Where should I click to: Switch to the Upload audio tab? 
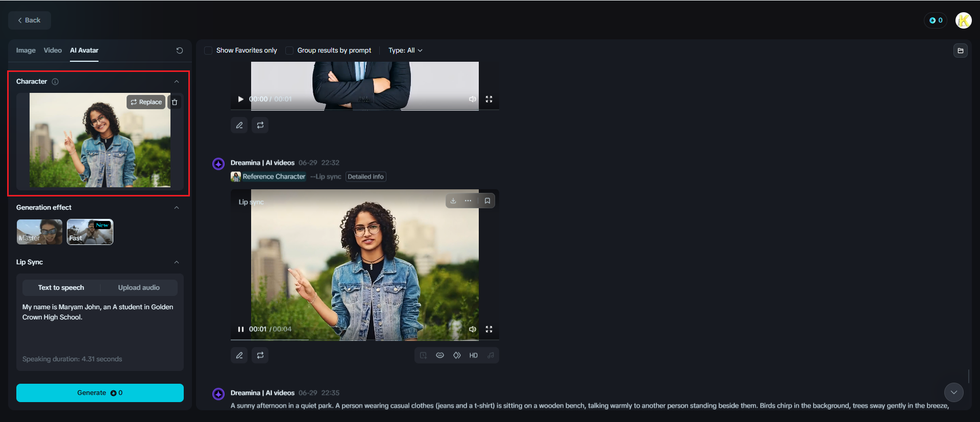[x=139, y=288]
